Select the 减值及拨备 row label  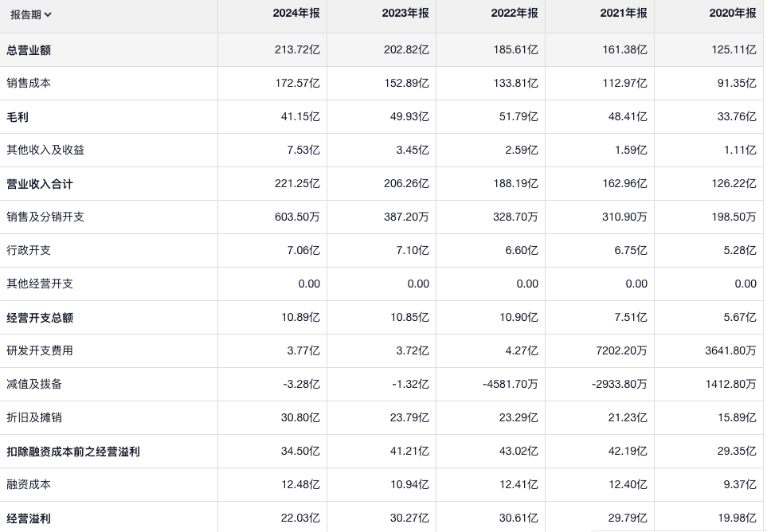tap(34, 384)
